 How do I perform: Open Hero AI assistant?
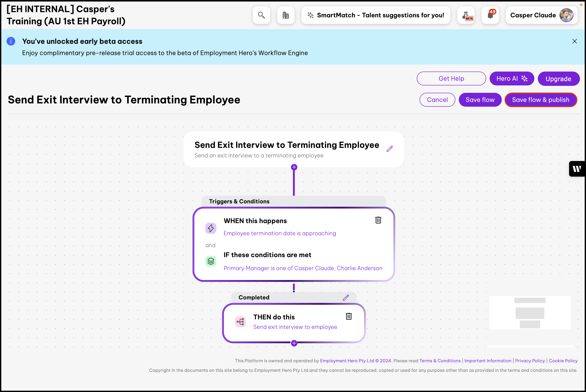pos(512,78)
